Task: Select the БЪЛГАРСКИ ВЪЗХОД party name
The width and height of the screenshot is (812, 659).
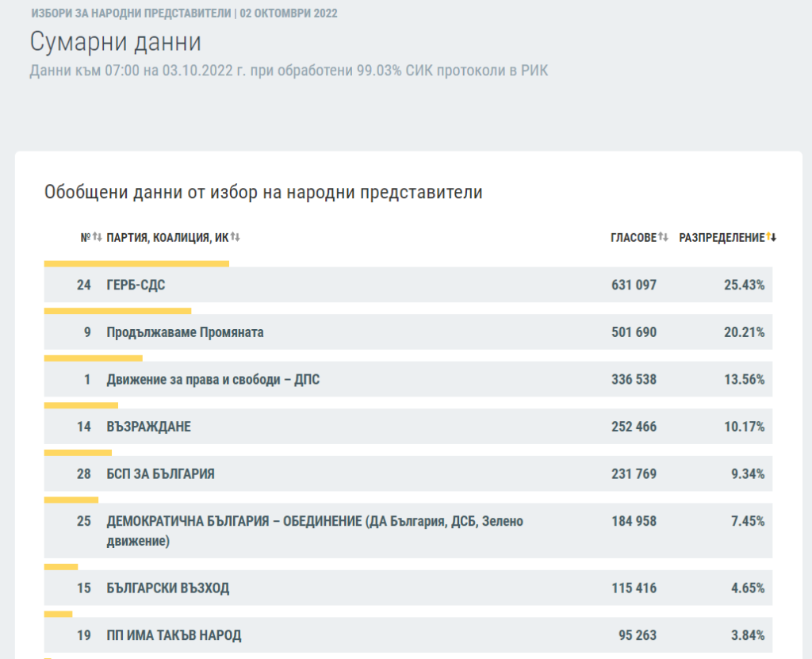Action: [x=167, y=588]
